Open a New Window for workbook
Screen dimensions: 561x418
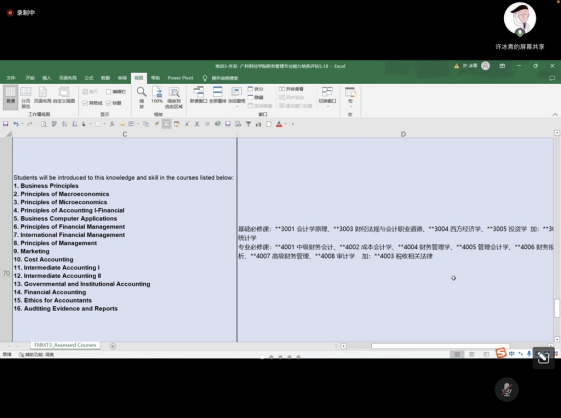click(x=198, y=95)
